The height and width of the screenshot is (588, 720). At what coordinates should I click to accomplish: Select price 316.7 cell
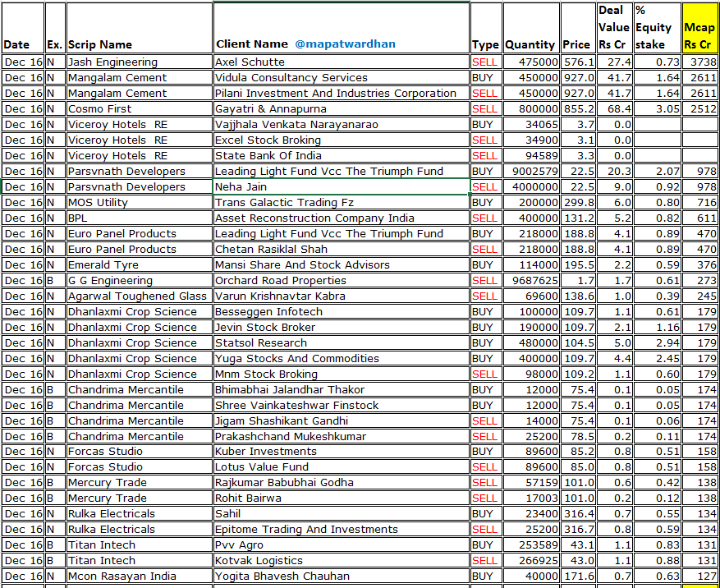pos(579,530)
